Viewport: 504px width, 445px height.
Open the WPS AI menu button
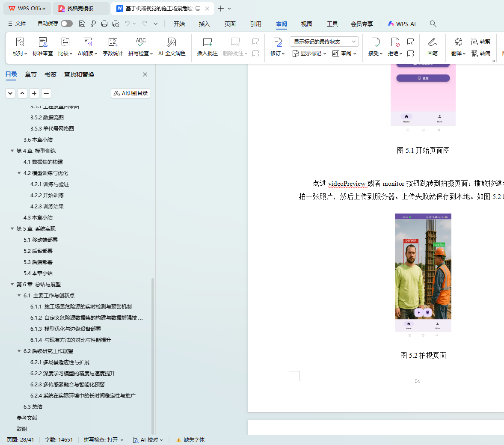(x=402, y=24)
